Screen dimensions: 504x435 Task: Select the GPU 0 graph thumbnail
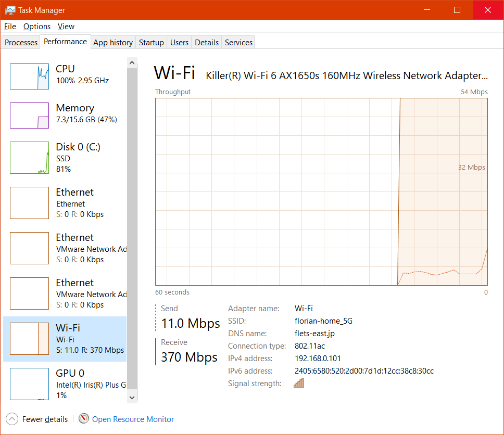click(x=29, y=384)
